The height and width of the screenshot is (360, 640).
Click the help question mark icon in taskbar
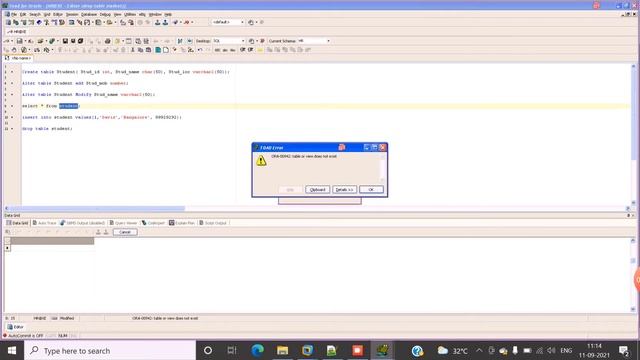[x=417, y=351]
